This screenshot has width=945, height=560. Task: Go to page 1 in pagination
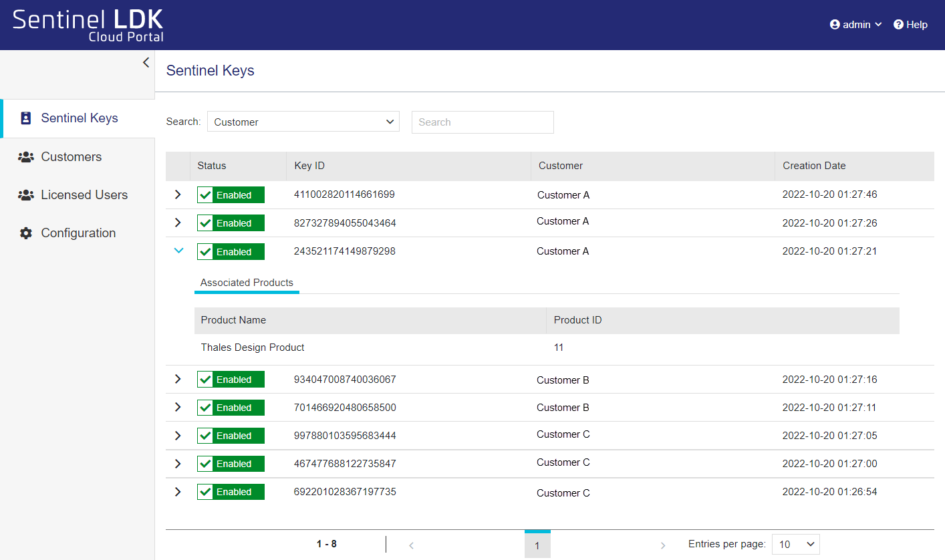pos(537,545)
